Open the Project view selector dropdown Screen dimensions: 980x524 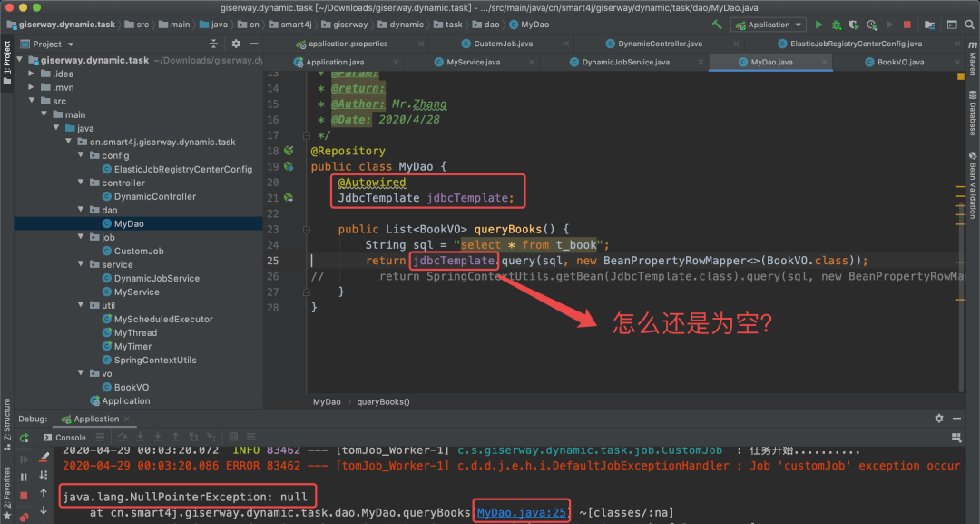coord(47,44)
